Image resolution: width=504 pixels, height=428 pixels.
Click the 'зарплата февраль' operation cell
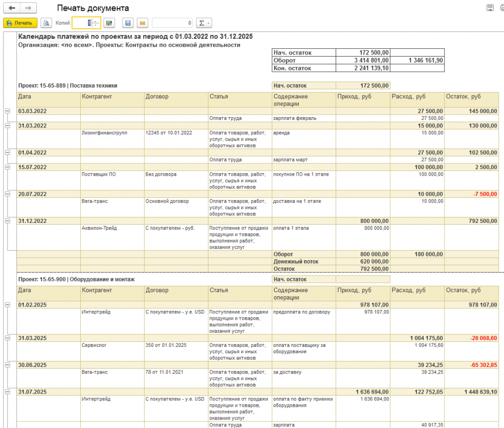[304, 118]
